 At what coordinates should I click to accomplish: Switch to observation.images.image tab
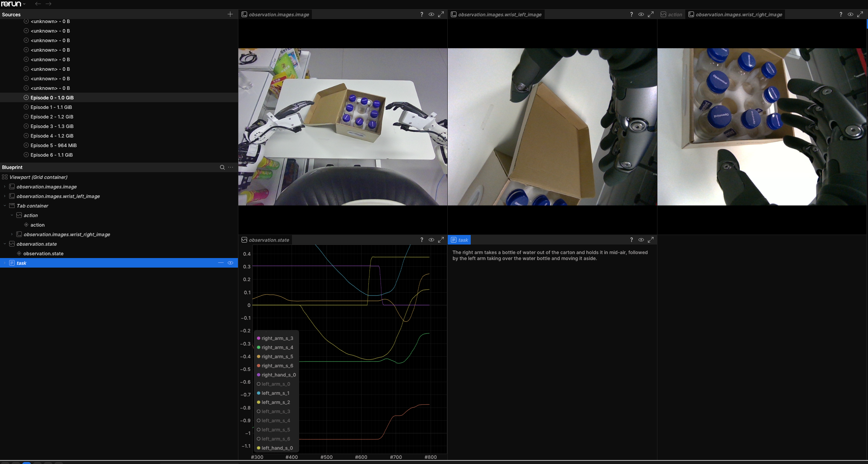275,14
